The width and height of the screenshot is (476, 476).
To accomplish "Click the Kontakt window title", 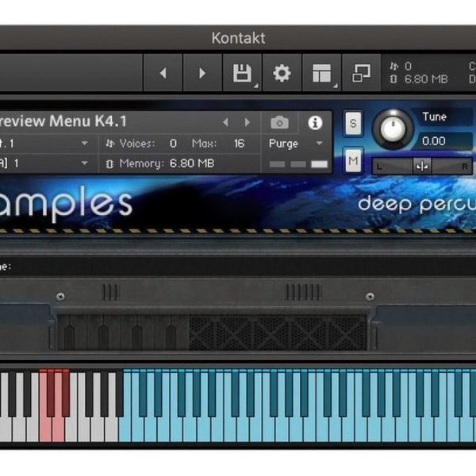I will (238, 38).
